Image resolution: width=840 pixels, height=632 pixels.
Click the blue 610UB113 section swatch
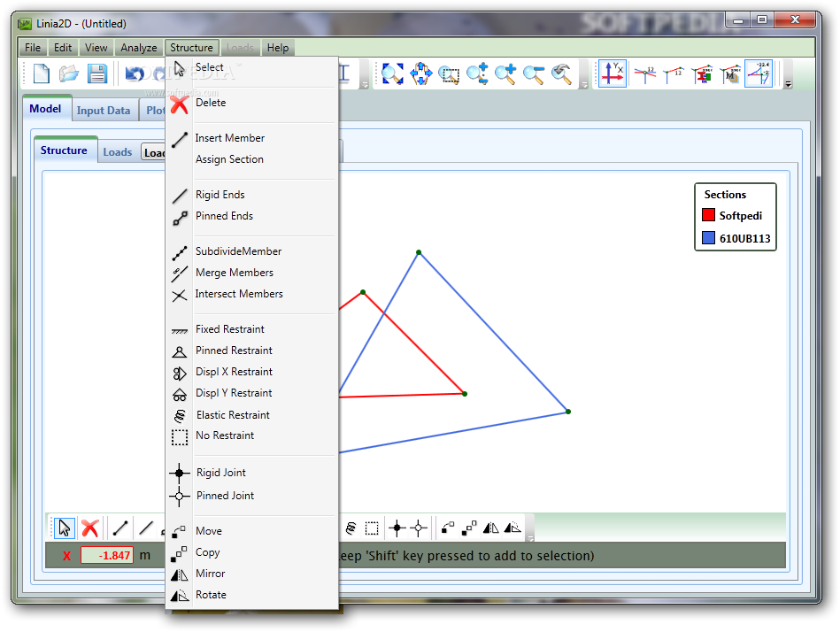pos(708,238)
